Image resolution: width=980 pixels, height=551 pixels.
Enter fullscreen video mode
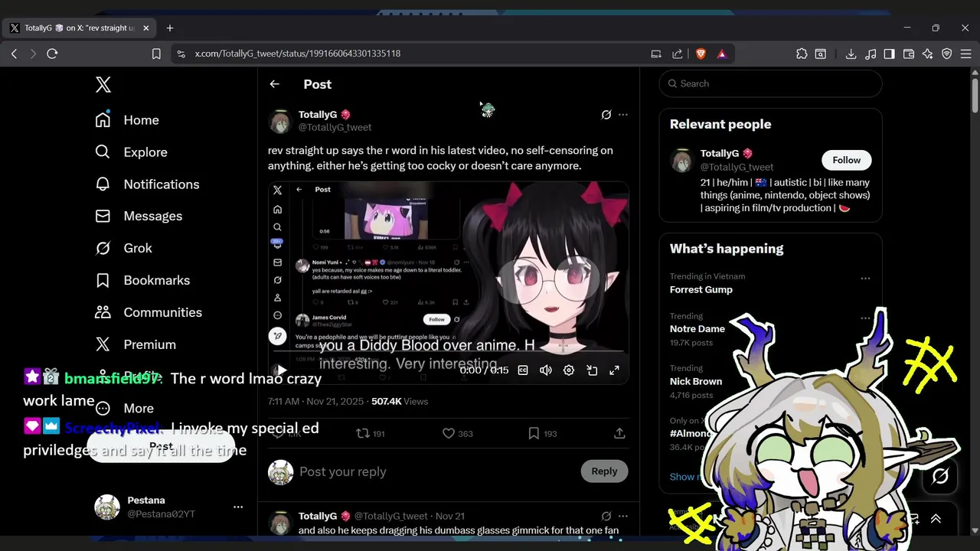coord(614,370)
